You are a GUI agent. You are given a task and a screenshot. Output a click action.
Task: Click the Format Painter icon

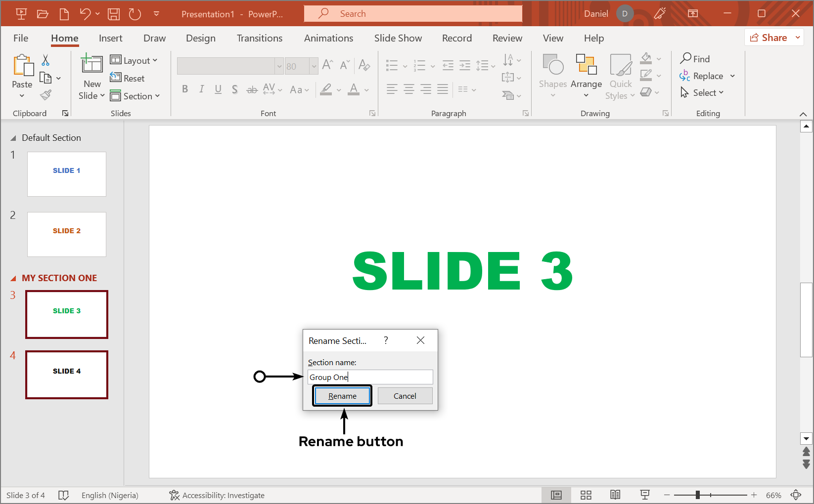(46, 95)
